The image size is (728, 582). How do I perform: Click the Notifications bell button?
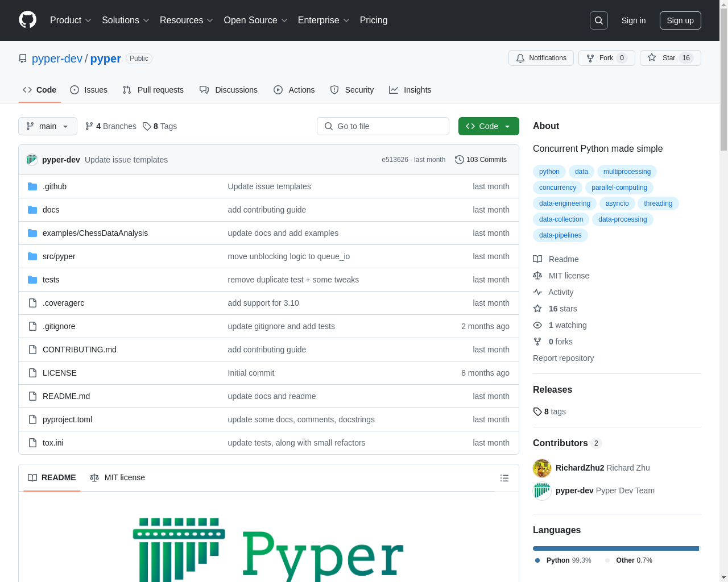[541, 58]
